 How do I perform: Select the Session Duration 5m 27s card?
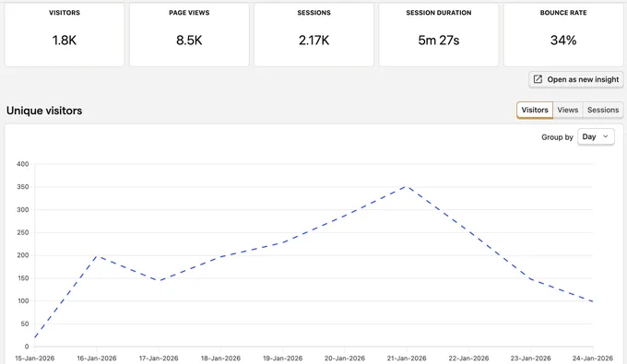click(439, 35)
